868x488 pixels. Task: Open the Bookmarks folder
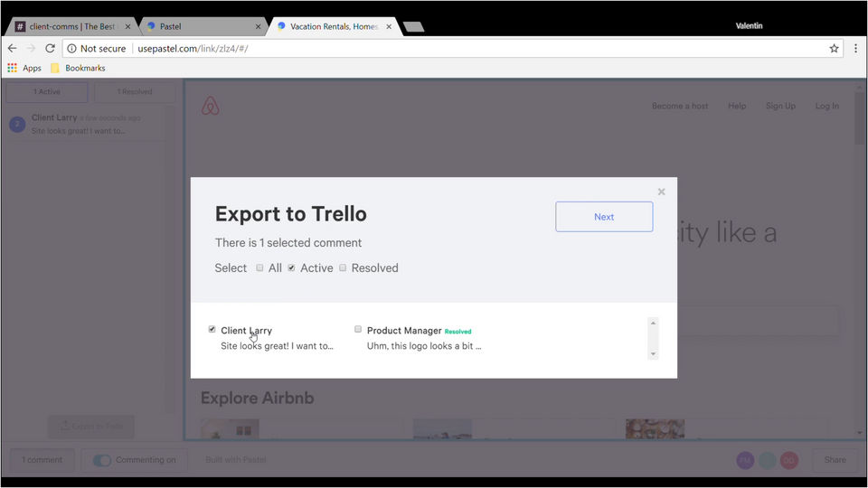[78, 68]
